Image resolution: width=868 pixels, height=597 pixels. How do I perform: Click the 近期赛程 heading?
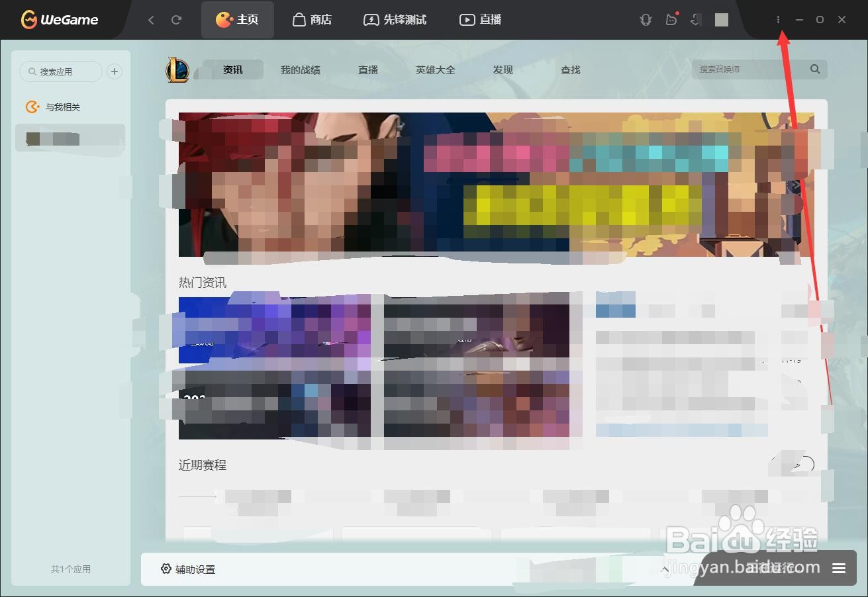[x=203, y=465]
